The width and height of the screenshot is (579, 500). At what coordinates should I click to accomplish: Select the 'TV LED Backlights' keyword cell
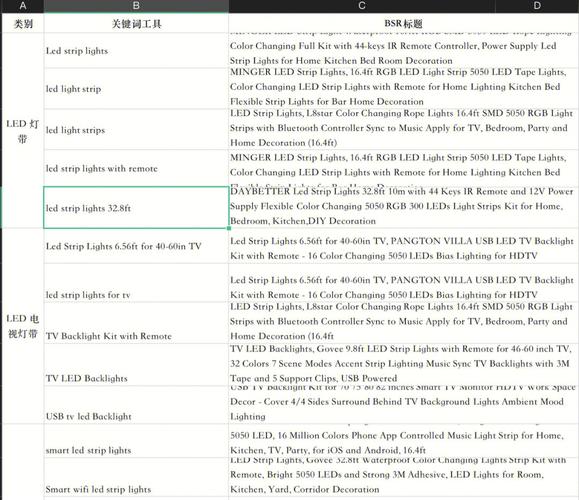tap(136, 365)
